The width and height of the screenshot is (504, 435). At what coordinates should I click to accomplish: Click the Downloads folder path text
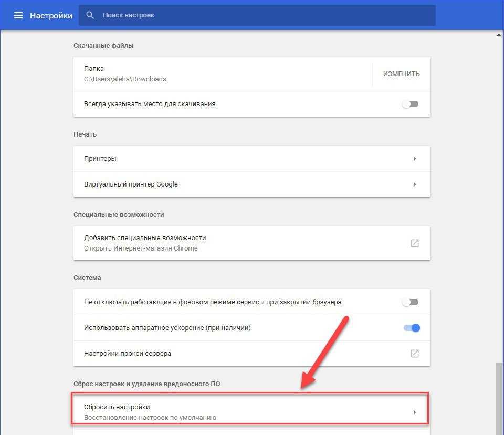125,79
